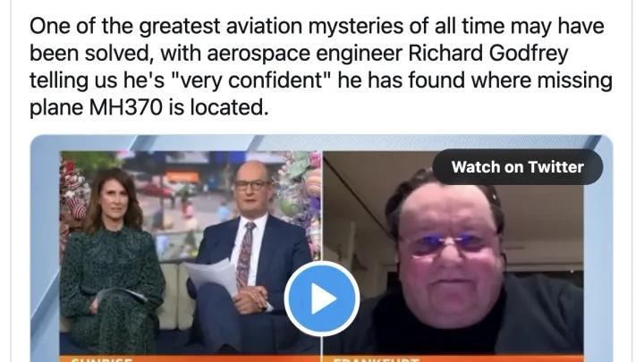This screenshot has height=362, width=644.
Task: Click the guest's purple-tinted glasses
Action: pos(447,241)
